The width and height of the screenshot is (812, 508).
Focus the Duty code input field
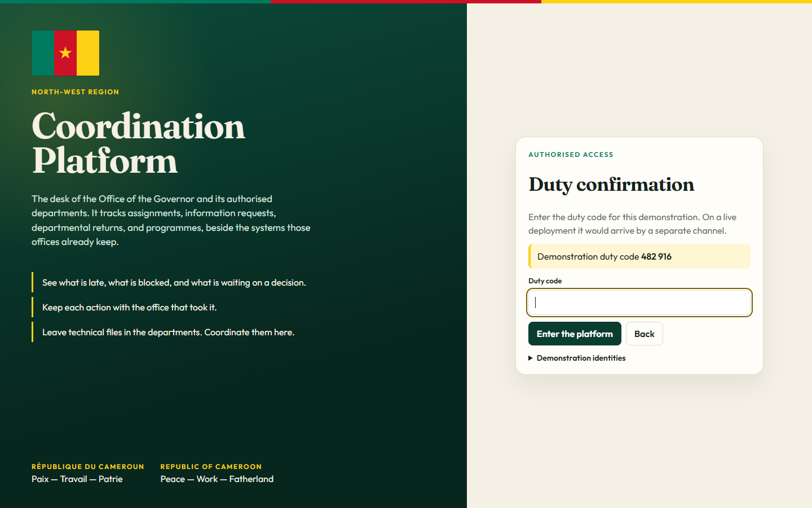click(639, 303)
